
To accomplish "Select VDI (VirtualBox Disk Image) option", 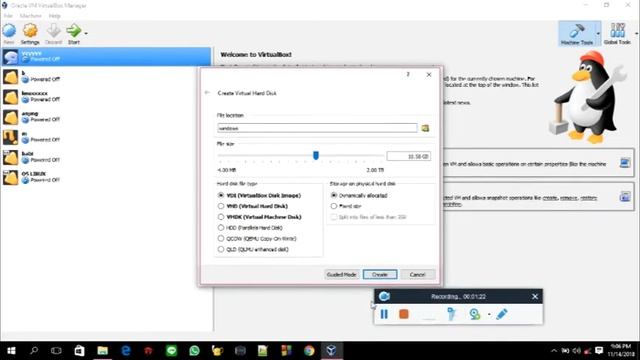I will tap(259, 196).
